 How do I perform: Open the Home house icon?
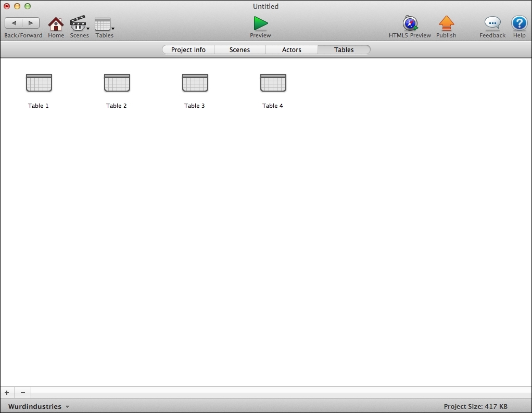pyautogui.click(x=56, y=24)
